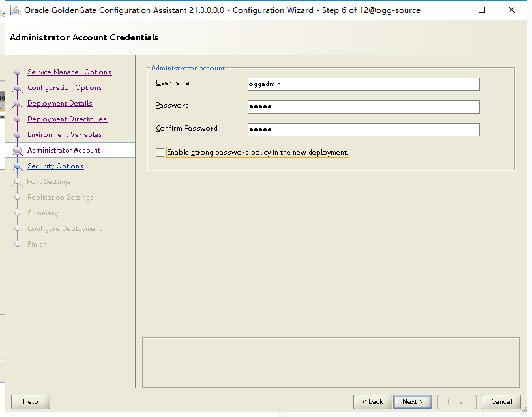Go to the Security Options step

55,166
